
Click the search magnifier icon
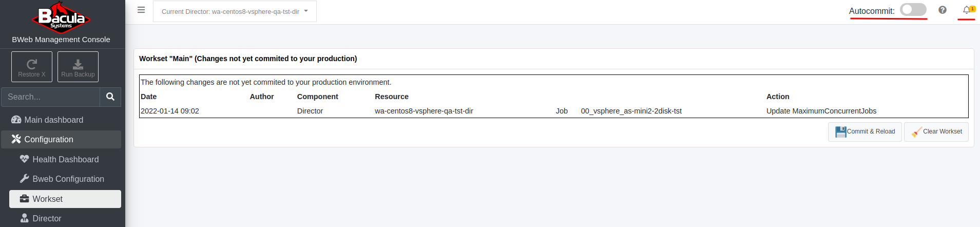110,97
